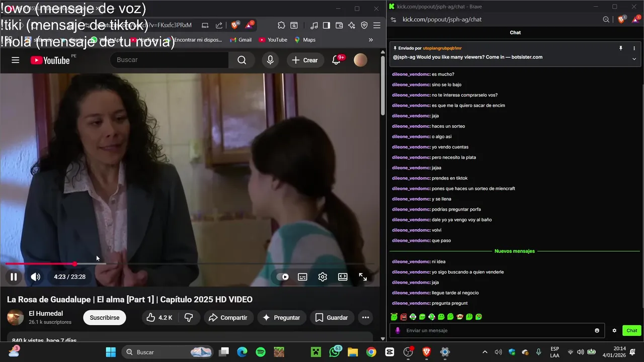Focus the YouTube Buscar search field
This screenshot has height=362, width=644.
pos(169,60)
